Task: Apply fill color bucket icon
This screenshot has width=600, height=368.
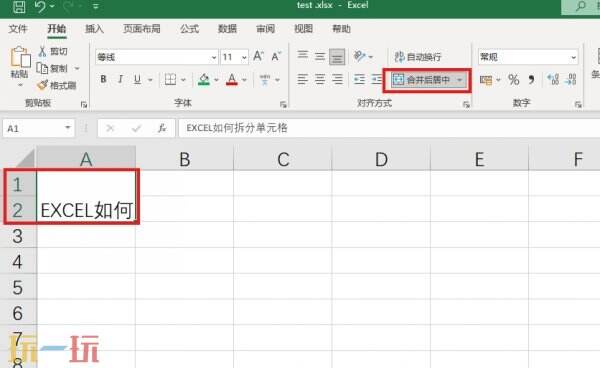Action: 204,79
